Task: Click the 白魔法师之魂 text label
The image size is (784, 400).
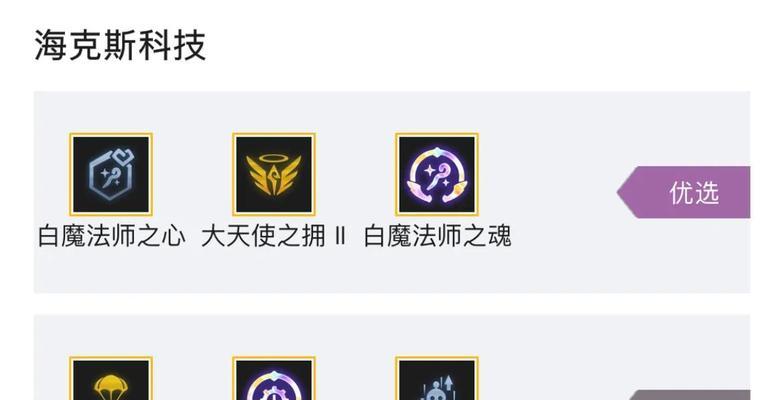Action: (438, 236)
